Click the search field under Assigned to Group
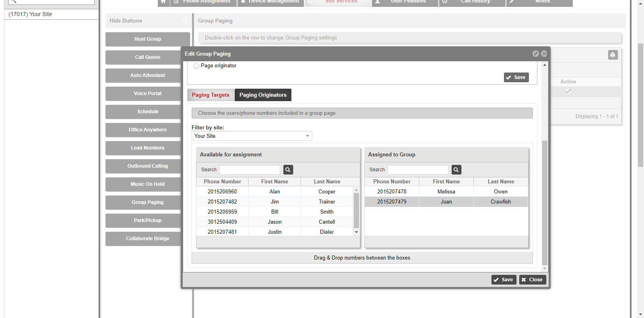The height and width of the screenshot is (318, 644). 418,170
